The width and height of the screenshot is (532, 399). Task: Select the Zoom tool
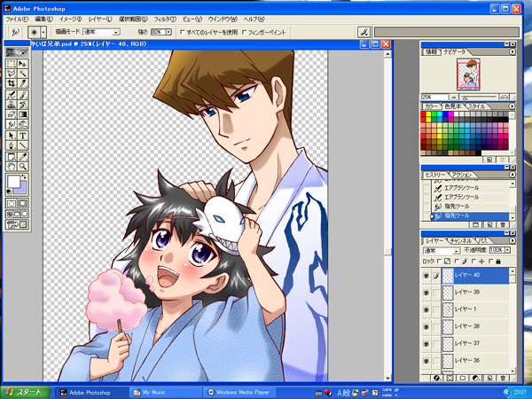point(22,167)
